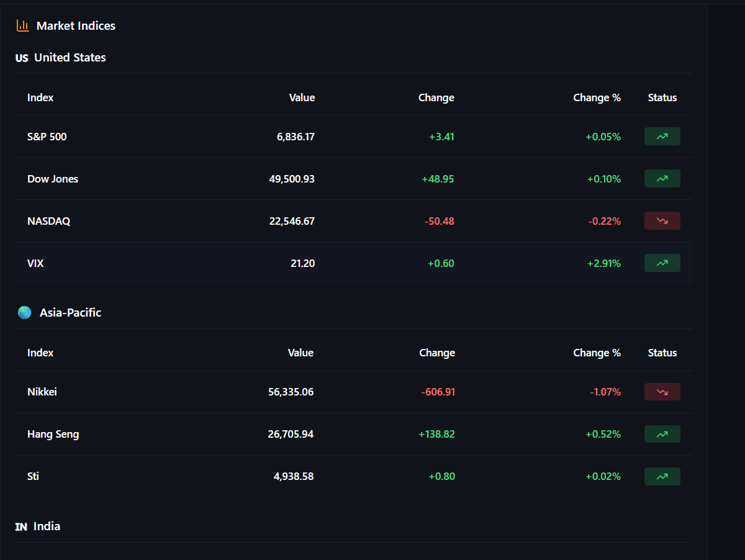Image resolution: width=745 pixels, height=560 pixels.
Task: Toggle the uptrend status badge for Sti
Action: (x=662, y=476)
